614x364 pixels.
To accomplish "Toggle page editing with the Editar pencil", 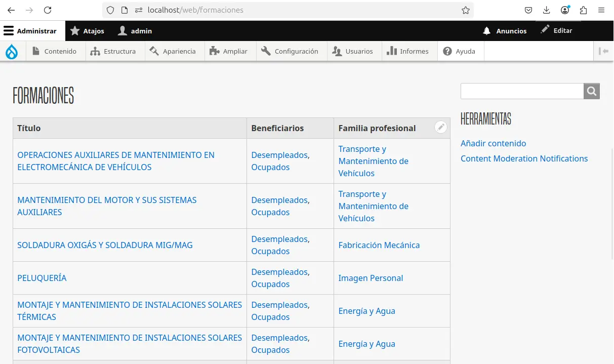I will click(x=545, y=30).
